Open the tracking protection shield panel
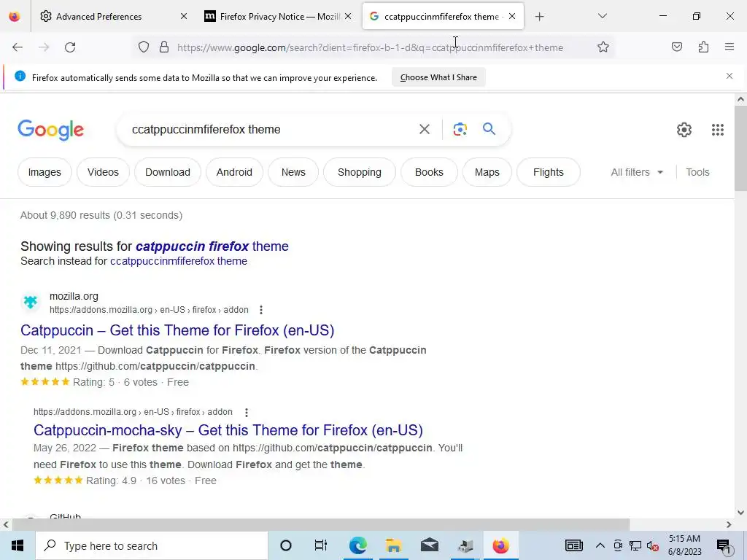Image resolution: width=747 pixels, height=560 pixels. click(144, 47)
